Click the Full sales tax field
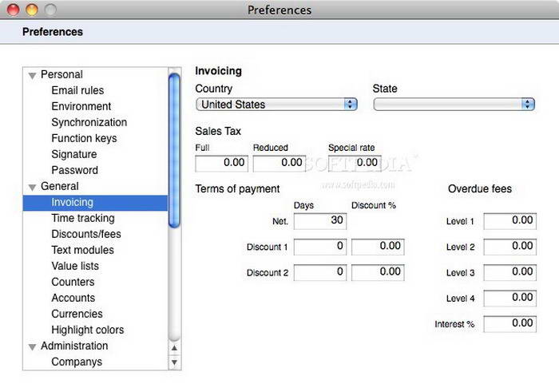 pos(221,163)
